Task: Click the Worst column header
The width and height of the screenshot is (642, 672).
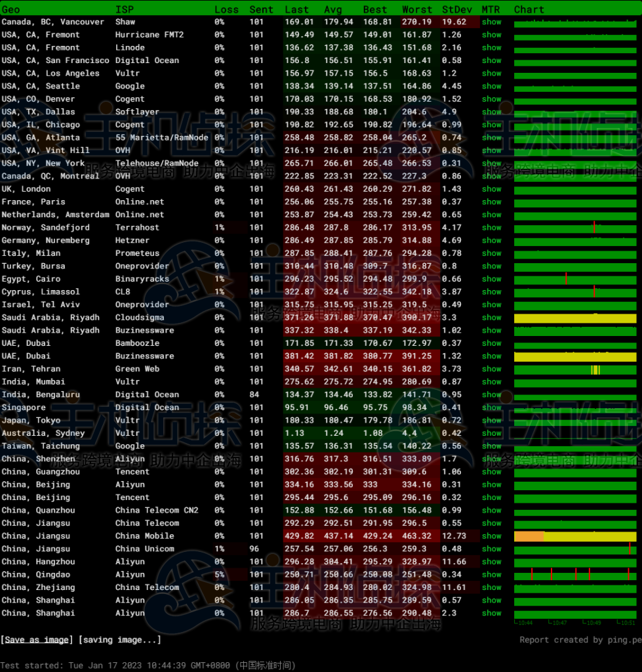Action: (x=417, y=9)
